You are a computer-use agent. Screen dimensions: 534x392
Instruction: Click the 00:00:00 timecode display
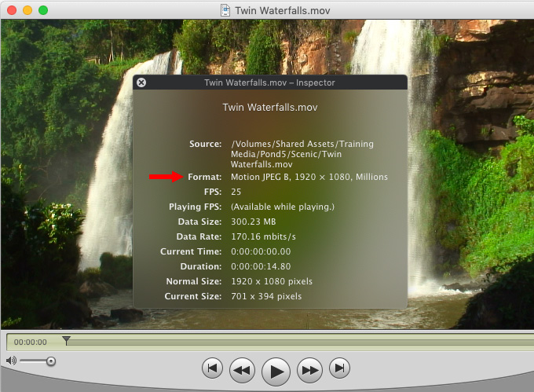[31, 343]
